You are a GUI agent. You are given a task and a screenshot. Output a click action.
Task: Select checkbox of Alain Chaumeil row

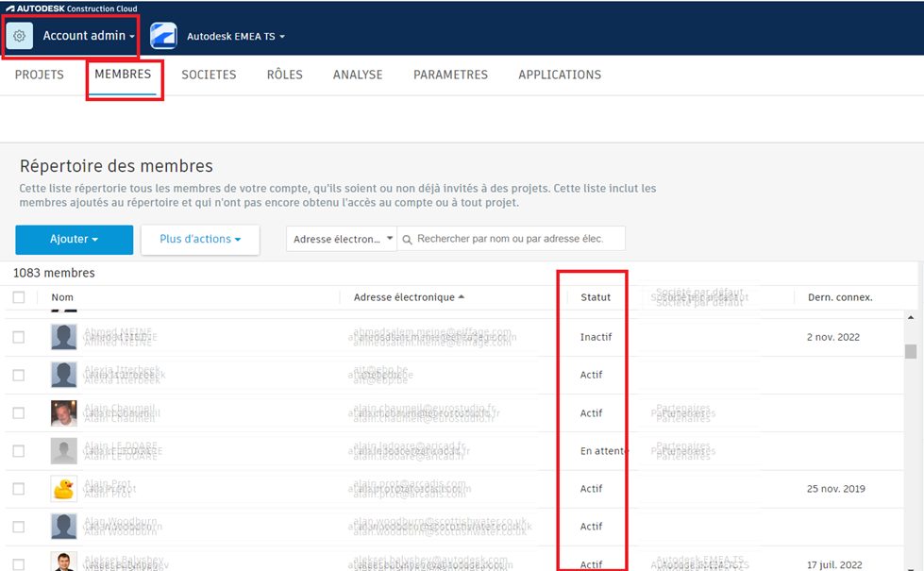coord(19,413)
